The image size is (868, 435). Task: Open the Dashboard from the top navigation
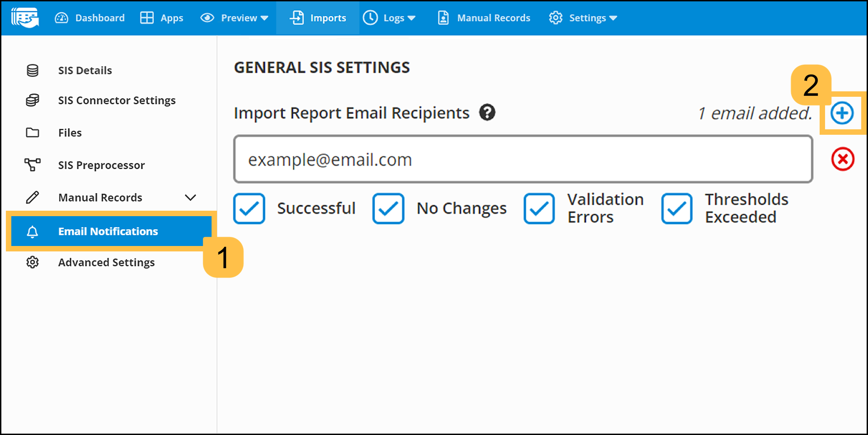90,18
